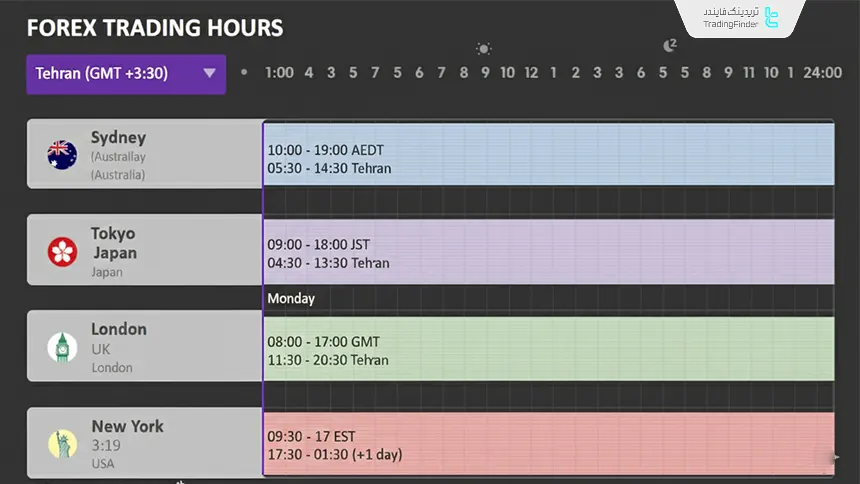Click the 24:00 marker on the timeline
The image size is (860, 484).
(x=822, y=73)
